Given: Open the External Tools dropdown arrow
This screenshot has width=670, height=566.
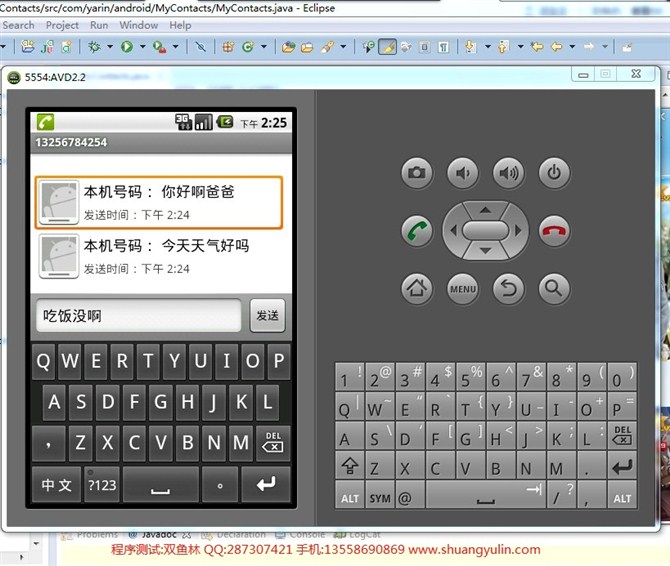Looking at the screenshot, I should pyautogui.click(x=175, y=47).
